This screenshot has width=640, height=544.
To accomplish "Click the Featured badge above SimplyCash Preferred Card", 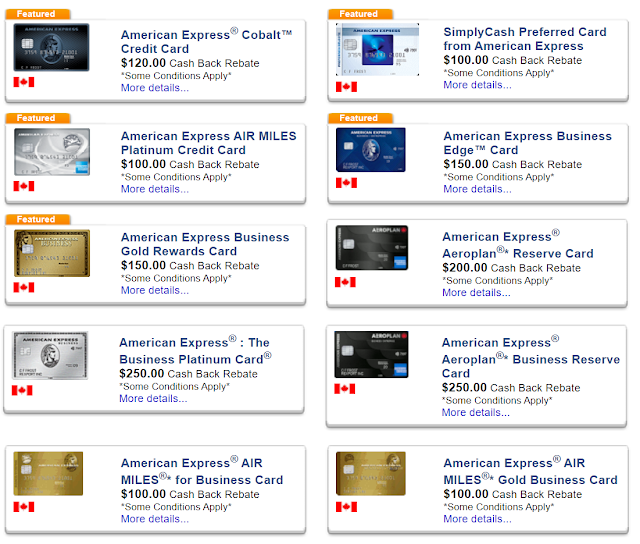I will coord(360,14).
